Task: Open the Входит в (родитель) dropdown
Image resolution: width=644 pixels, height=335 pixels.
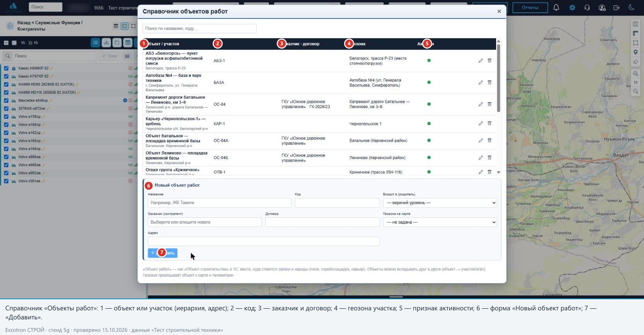Action: 440,203
